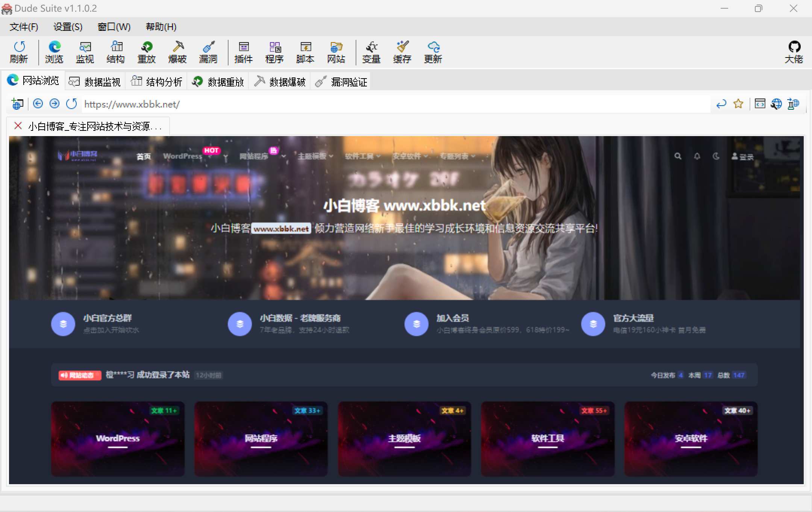
Task: Click the source code window icon
Action: pyautogui.click(x=760, y=103)
